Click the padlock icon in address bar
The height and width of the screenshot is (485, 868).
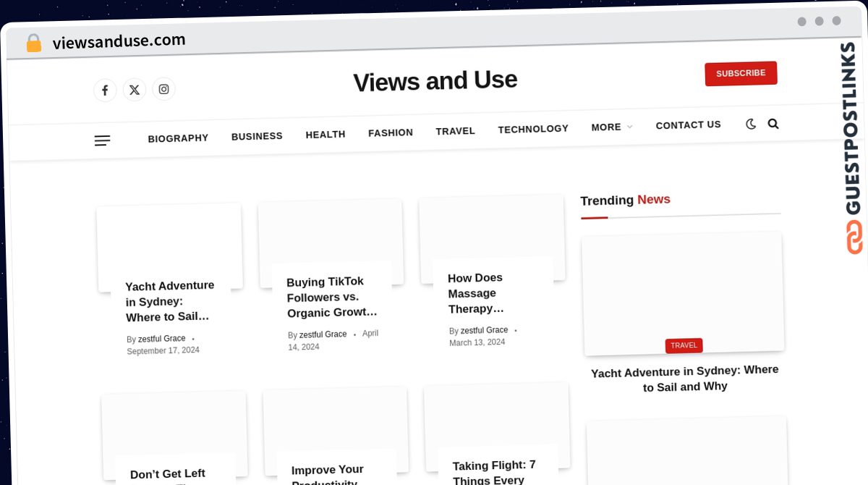point(33,43)
